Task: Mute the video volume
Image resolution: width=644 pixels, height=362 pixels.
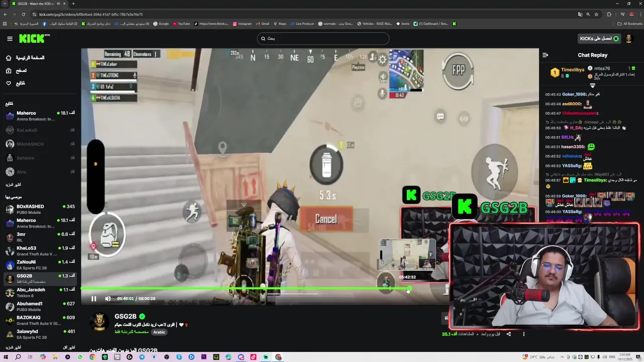Action: pyautogui.click(x=108, y=299)
